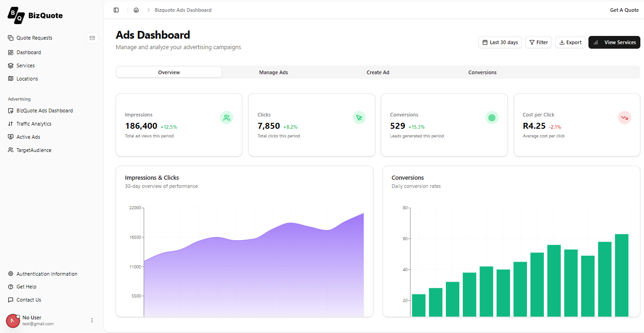Screen dimensions: 644x333
Task: Go to Traffic Analytics in sidebar
Action: point(34,124)
